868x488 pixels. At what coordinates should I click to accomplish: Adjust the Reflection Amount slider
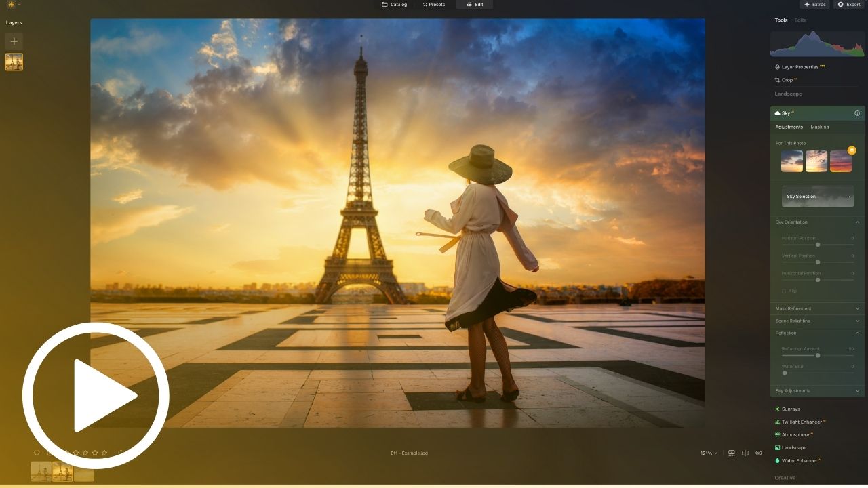tap(818, 355)
